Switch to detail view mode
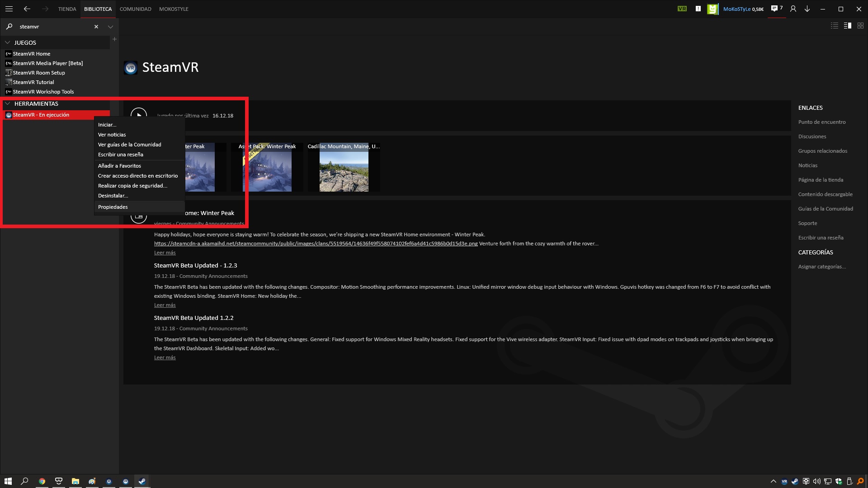The width and height of the screenshot is (868, 488). [x=848, y=26]
